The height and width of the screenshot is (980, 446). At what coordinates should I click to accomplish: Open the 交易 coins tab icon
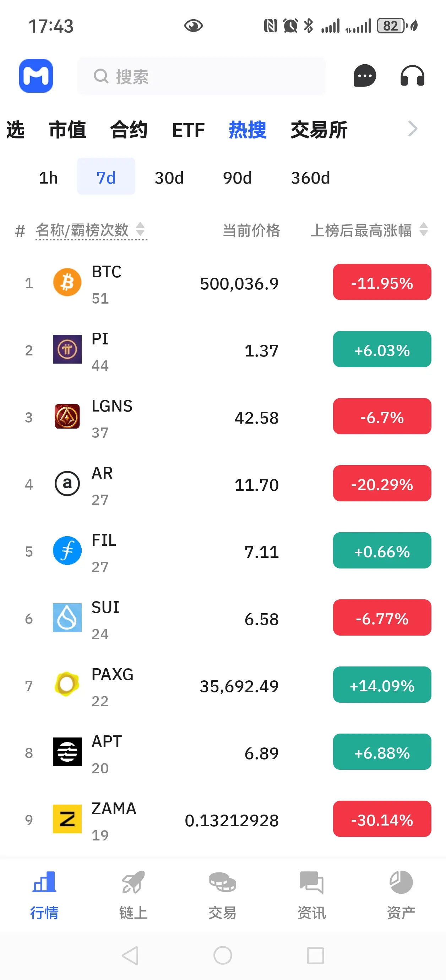pyautogui.click(x=223, y=882)
